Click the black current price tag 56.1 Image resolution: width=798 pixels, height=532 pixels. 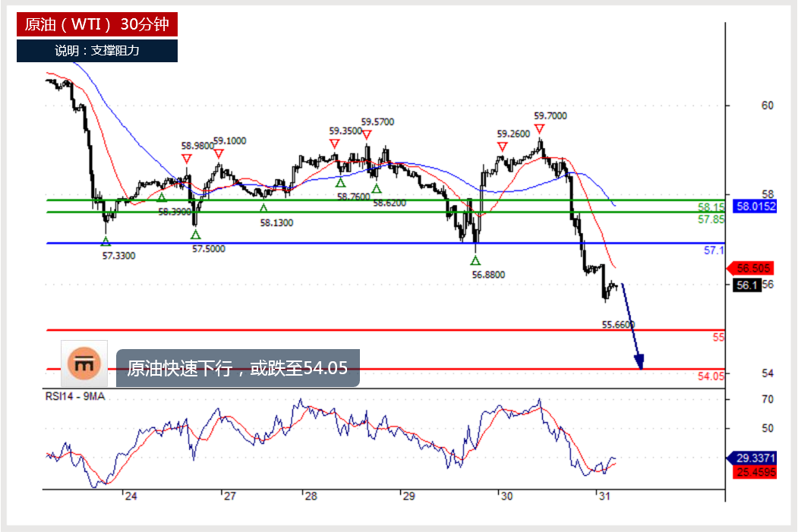(x=746, y=285)
